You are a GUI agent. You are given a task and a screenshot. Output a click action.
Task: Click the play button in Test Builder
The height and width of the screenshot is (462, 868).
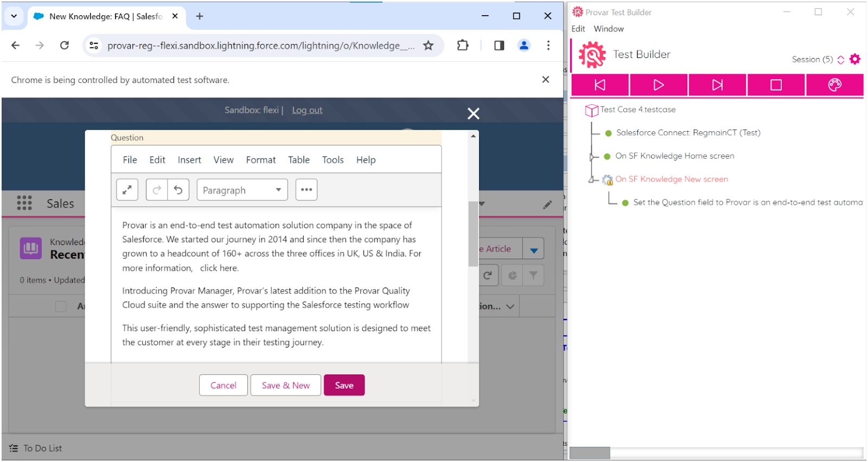pyautogui.click(x=659, y=85)
